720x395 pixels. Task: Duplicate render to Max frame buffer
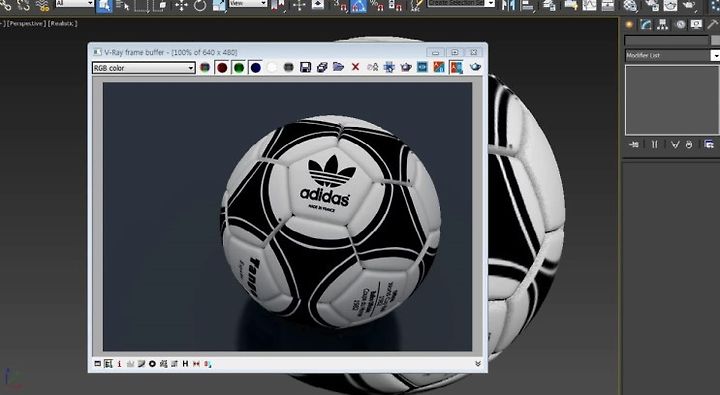(372, 68)
